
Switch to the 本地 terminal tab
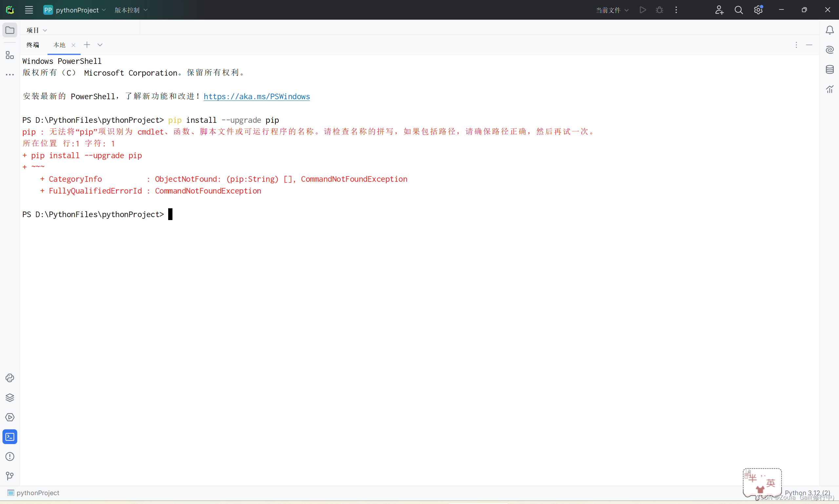coord(59,45)
